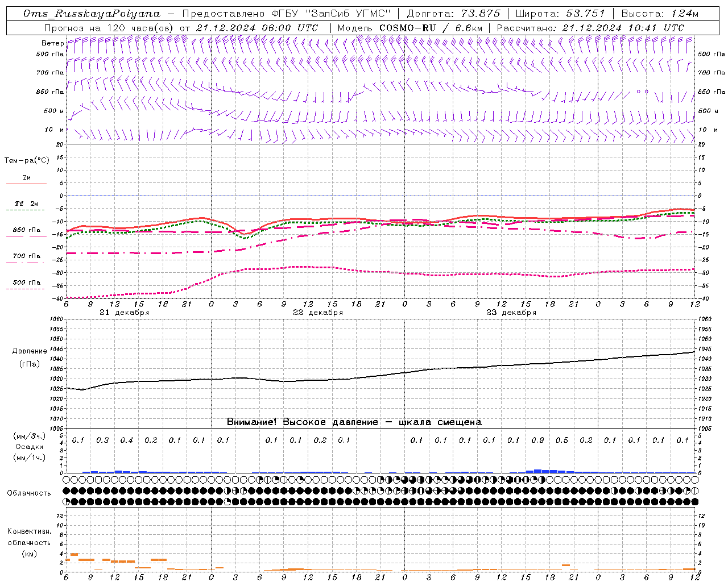This screenshot has width=728, height=582.
Task: Select the 'Предоставлено ФГБУ "ЗапСиб УГМС"' header text
Action: click(287, 14)
